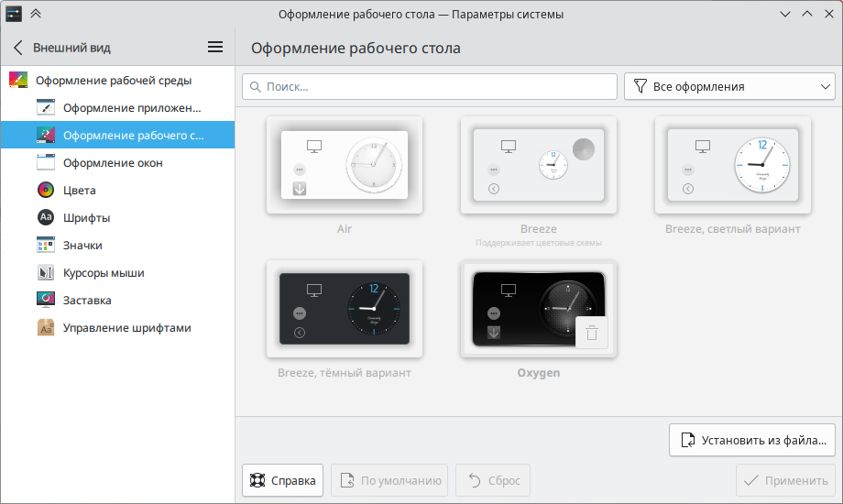The height and width of the screenshot is (504, 843).
Task: Maximize the settings window
Action: pos(807,14)
